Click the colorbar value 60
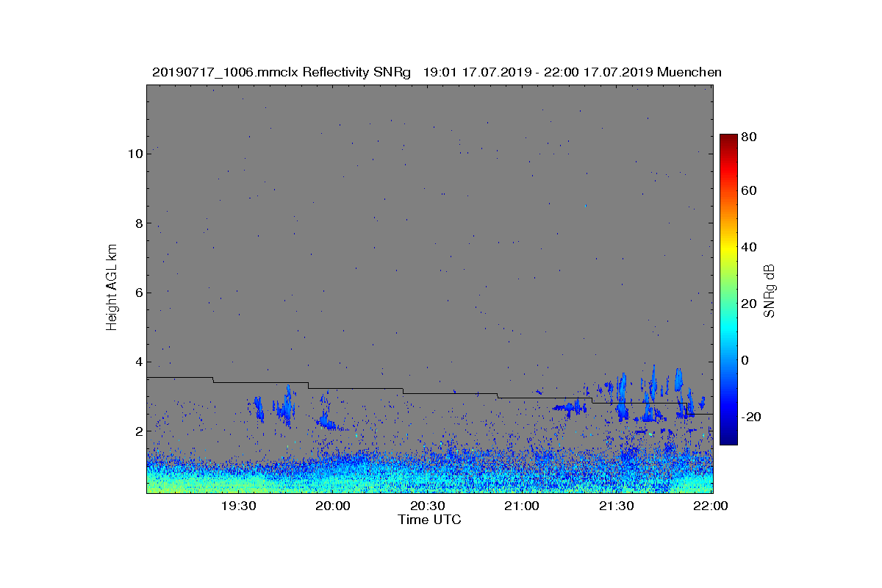This screenshot has height=588, width=882. click(x=750, y=191)
